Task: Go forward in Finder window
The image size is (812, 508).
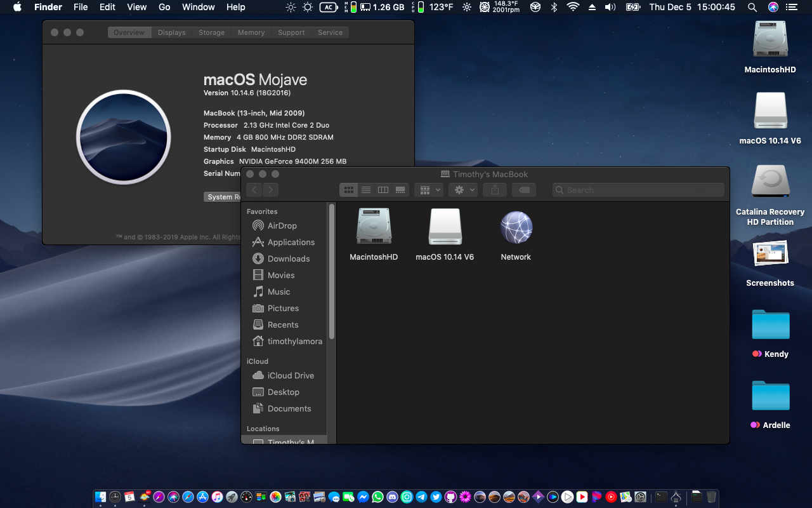Action: coord(270,190)
